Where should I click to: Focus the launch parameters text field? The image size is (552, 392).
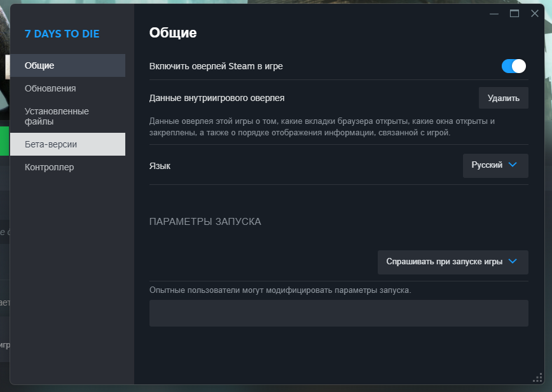(x=338, y=313)
